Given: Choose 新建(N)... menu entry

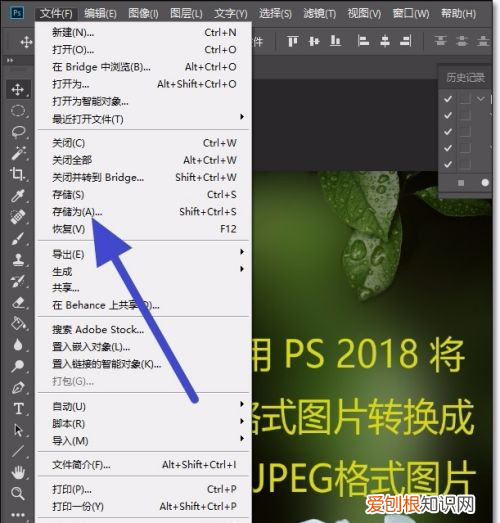Looking at the screenshot, I should point(144,33).
